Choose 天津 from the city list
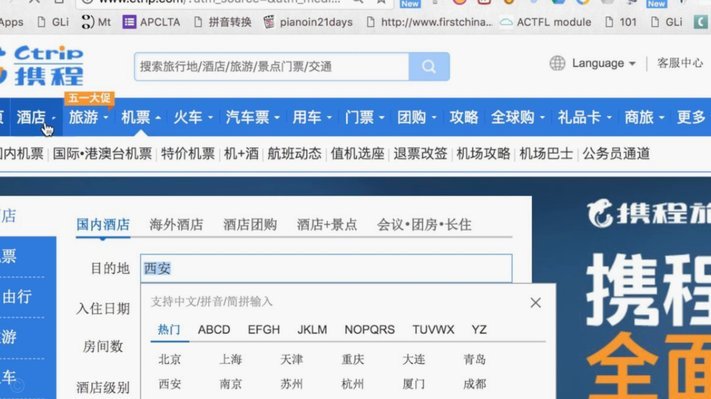The height and width of the screenshot is (399, 711). click(x=292, y=360)
